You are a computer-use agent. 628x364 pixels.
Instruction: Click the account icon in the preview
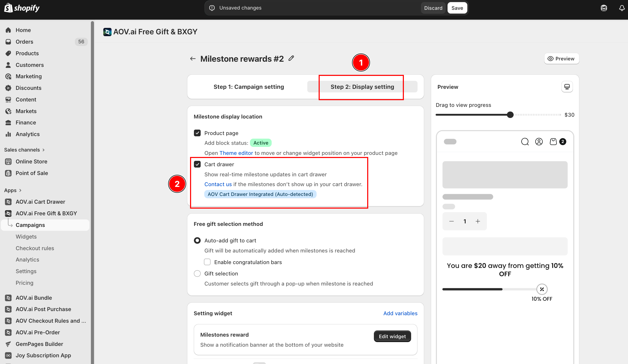[539, 142]
